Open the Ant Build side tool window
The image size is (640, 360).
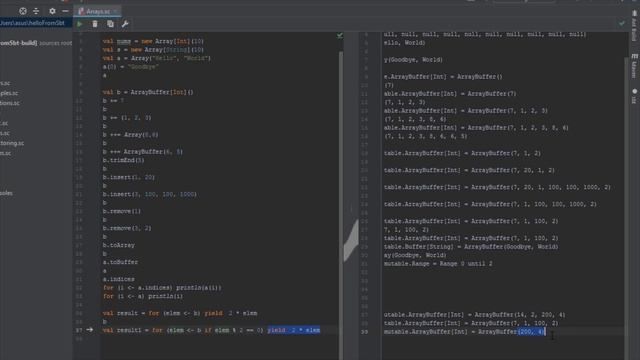click(634, 25)
